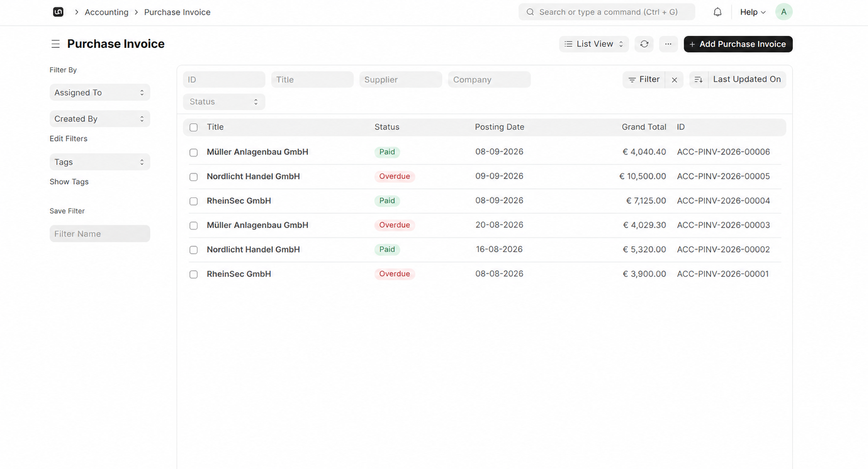Open the Purchase Invoice breadcrumb
868x469 pixels.
pos(177,12)
